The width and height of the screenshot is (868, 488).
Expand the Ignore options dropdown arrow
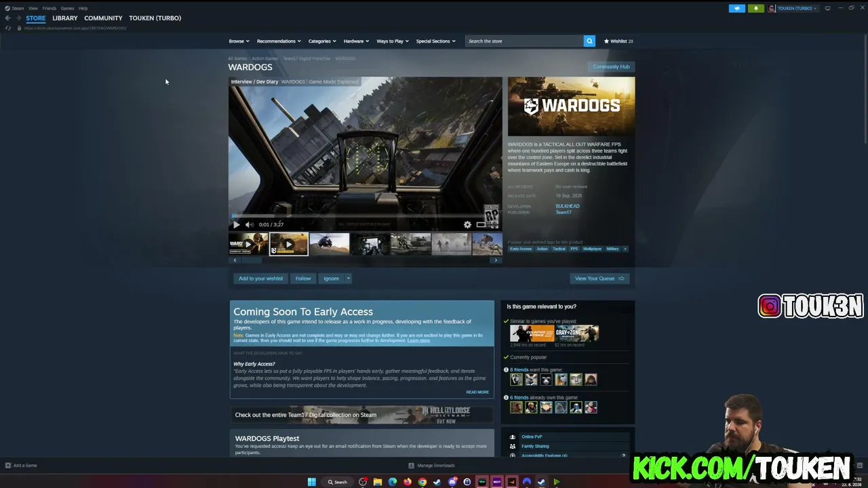(349, 279)
